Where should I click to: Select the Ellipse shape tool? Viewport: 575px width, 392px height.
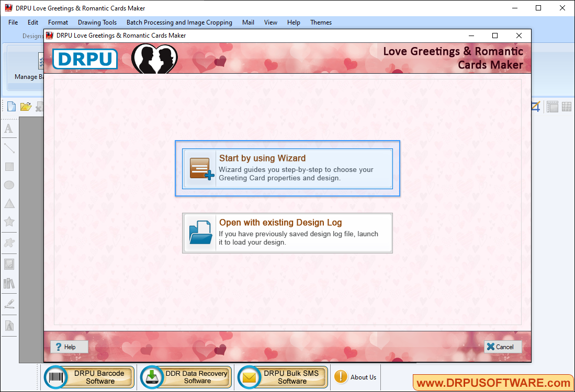[x=9, y=185]
